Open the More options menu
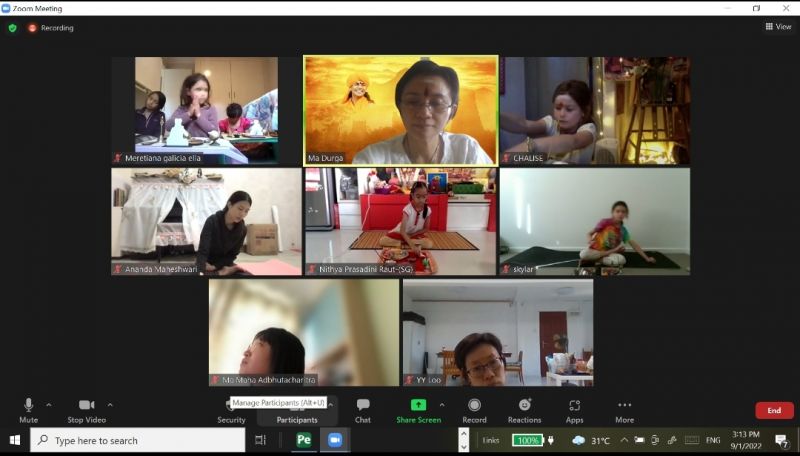Image resolution: width=800 pixels, height=456 pixels. (624, 411)
